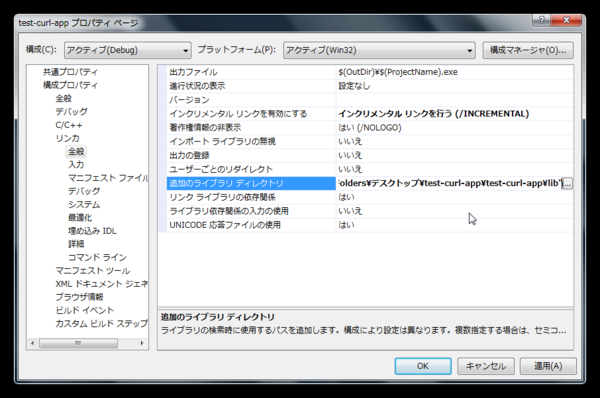Select ユーザーごとのリダイレクト property
This screenshot has height=398, width=600.
tap(251, 169)
